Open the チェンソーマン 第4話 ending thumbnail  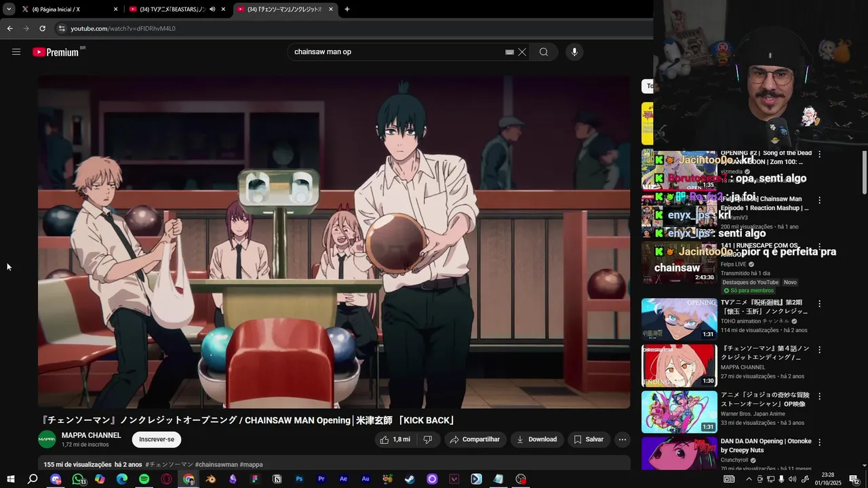click(x=679, y=365)
